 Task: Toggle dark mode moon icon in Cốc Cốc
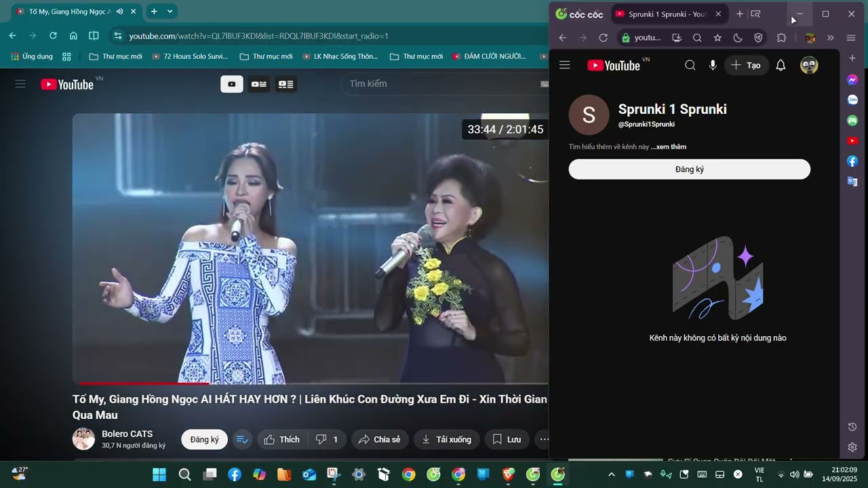738,38
